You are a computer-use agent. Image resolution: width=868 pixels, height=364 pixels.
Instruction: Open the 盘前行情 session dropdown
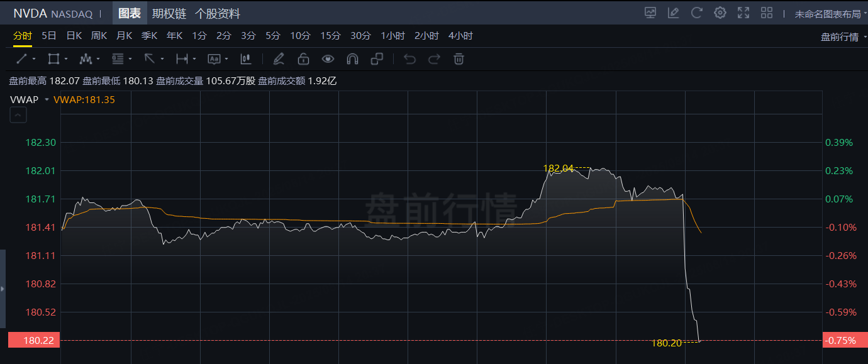[843, 37]
